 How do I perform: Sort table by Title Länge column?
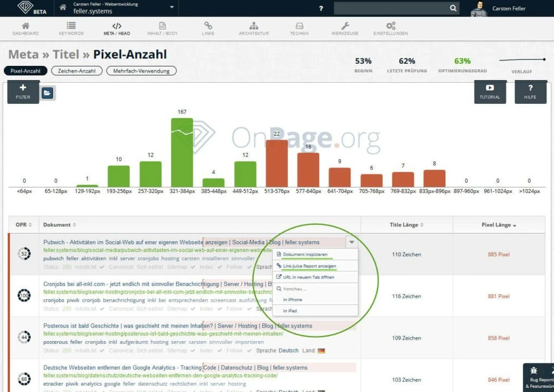(x=406, y=224)
